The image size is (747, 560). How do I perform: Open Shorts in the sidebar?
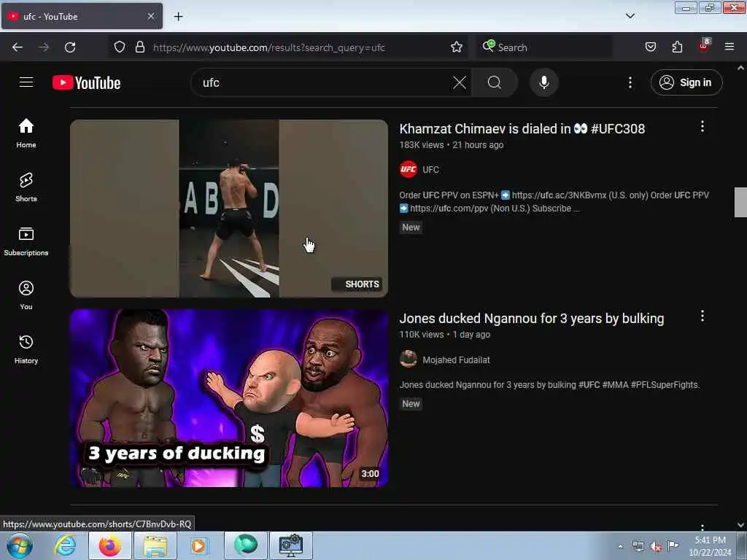[x=26, y=187]
